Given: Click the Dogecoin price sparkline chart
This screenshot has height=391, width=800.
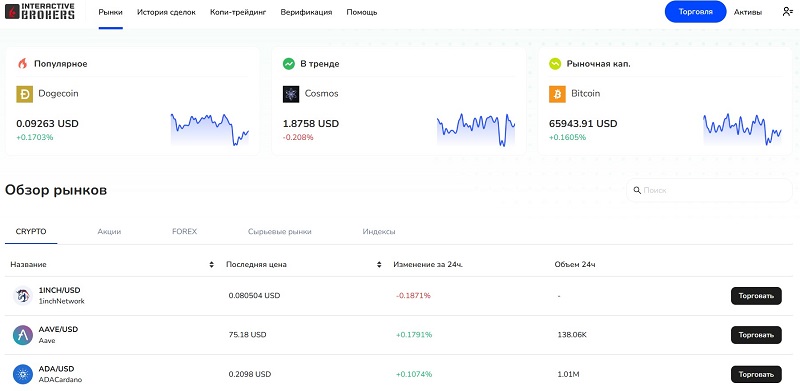Looking at the screenshot, I should pyautogui.click(x=210, y=129).
